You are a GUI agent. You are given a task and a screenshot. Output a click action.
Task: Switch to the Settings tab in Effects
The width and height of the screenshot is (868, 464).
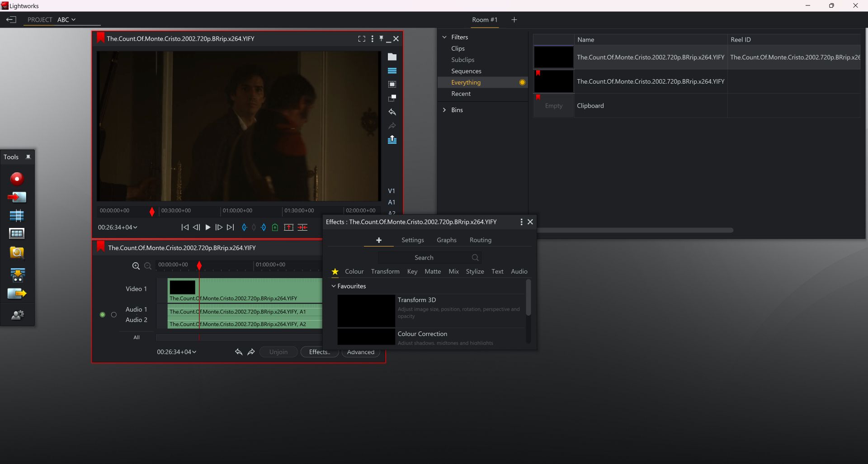click(413, 240)
